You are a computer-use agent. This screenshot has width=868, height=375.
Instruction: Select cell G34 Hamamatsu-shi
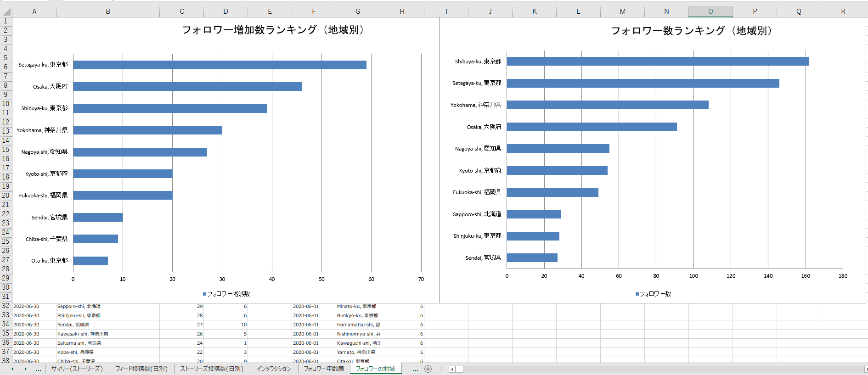point(358,325)
